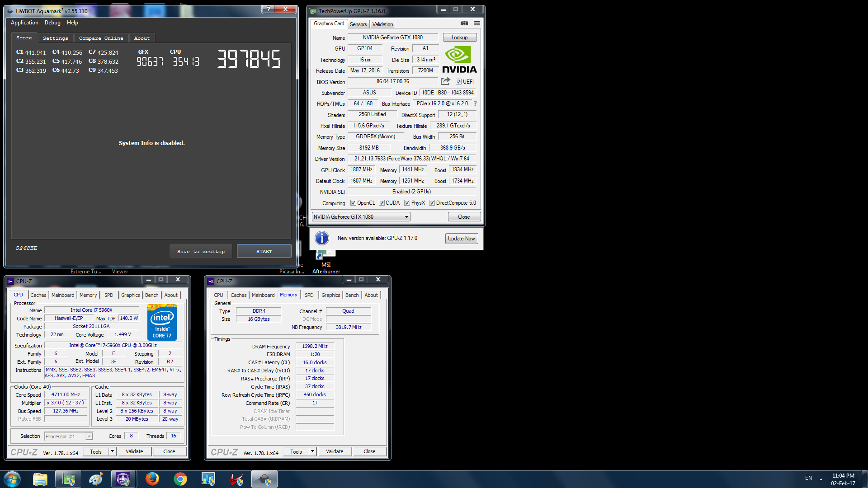Image resolution: width=868 pixels, height=488 pixels.
Task: Click the Lookup button
Action: pyautogui.click(x=459, y=38)
